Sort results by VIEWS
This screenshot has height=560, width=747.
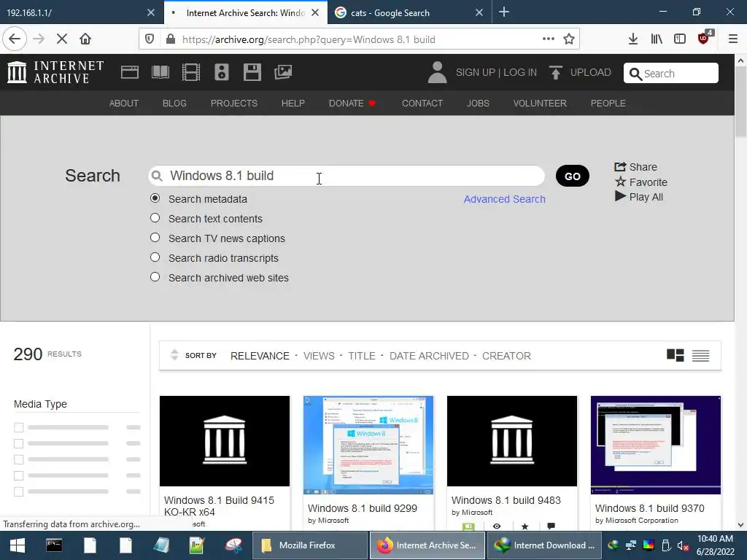[319, 356]
